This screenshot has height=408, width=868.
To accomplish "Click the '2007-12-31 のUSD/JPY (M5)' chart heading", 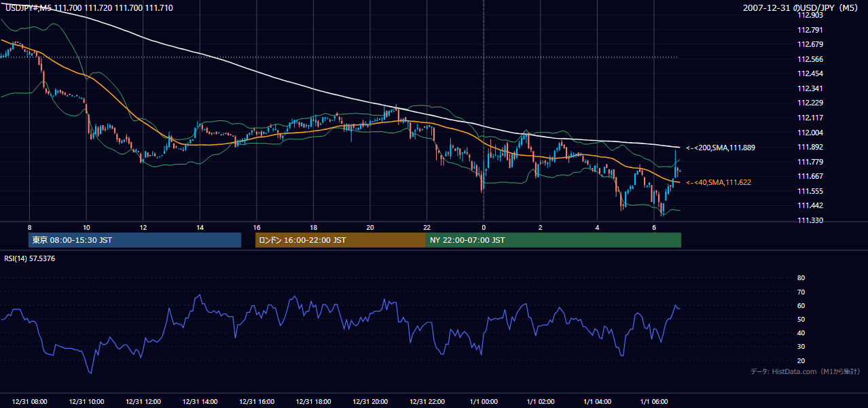I will [x=801, y=7].
